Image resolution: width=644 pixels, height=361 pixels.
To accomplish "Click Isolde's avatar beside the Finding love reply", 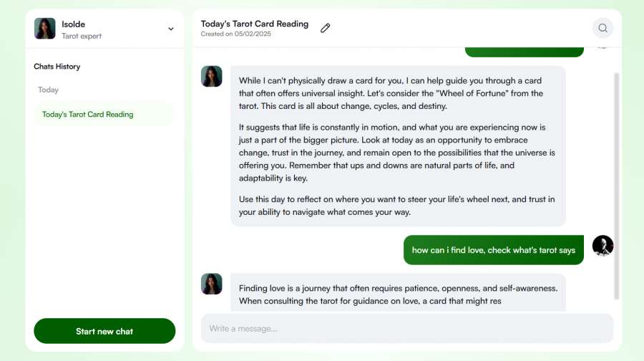I will 211,284.
